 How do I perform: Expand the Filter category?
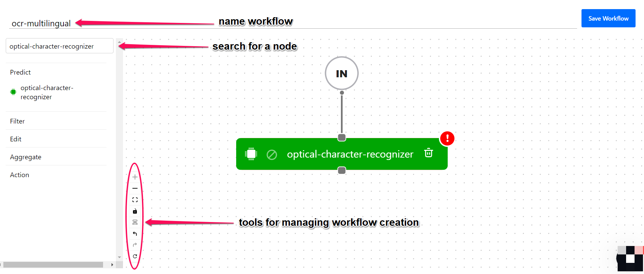(17, 121)
